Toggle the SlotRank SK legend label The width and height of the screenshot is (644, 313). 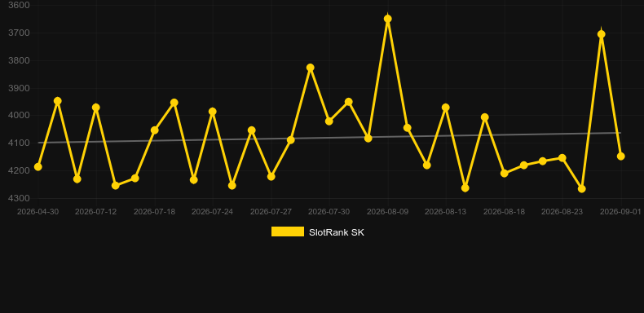pyautogui.click(x=337, y=232)
